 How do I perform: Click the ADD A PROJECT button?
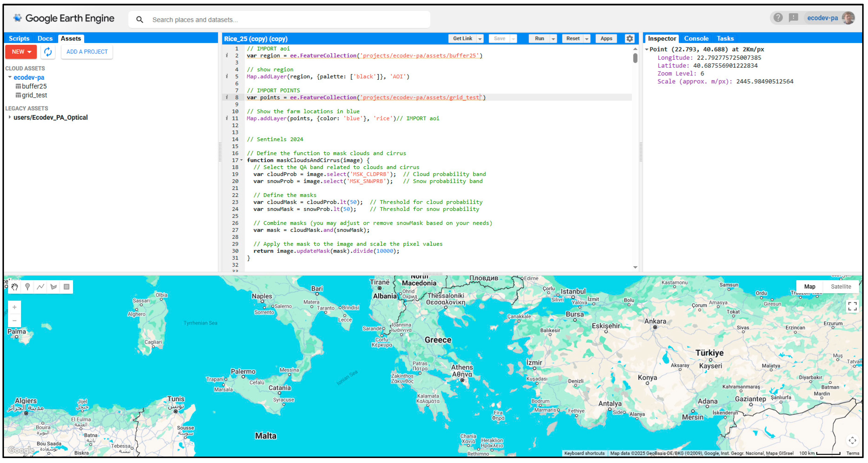[x=87, y=51]
